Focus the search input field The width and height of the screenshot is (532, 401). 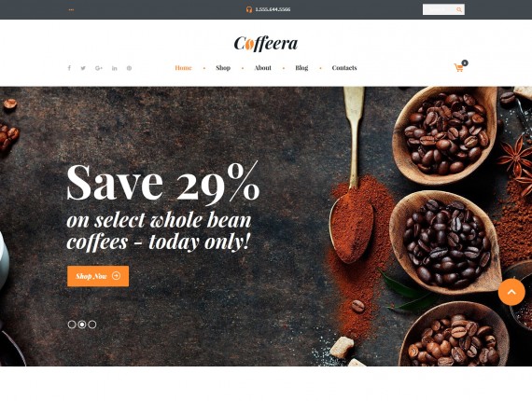point(440,9)
